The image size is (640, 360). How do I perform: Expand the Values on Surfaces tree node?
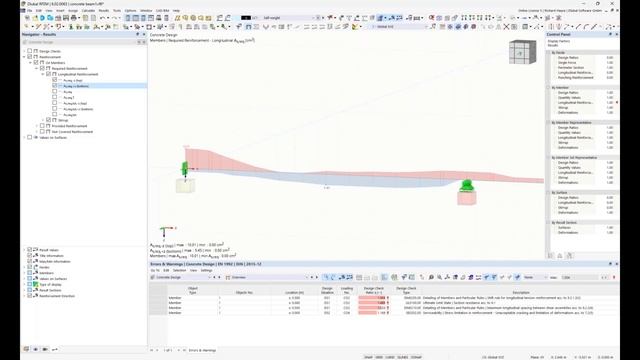pyautogui.click(x=24, y=138)
